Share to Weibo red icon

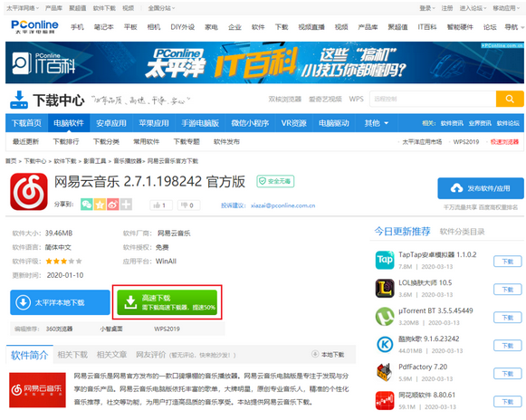click(112, 205)
